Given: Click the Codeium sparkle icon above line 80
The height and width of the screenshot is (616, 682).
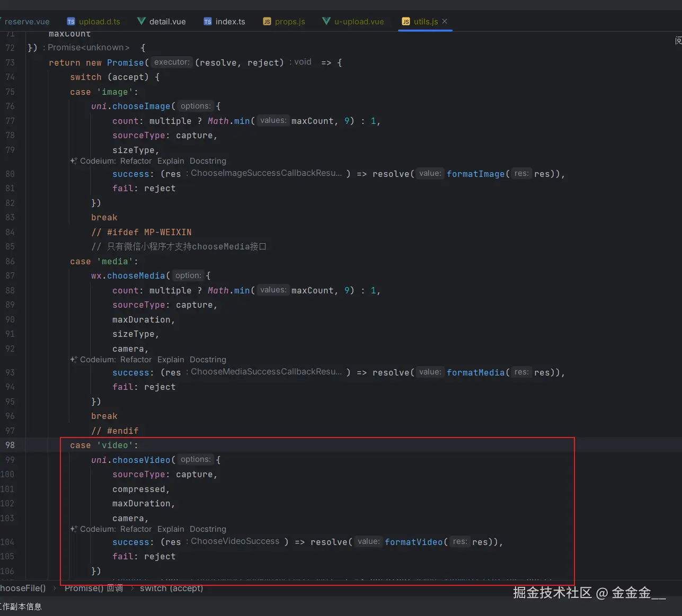Looking at the screenshot, I should (x=74, y=160).
